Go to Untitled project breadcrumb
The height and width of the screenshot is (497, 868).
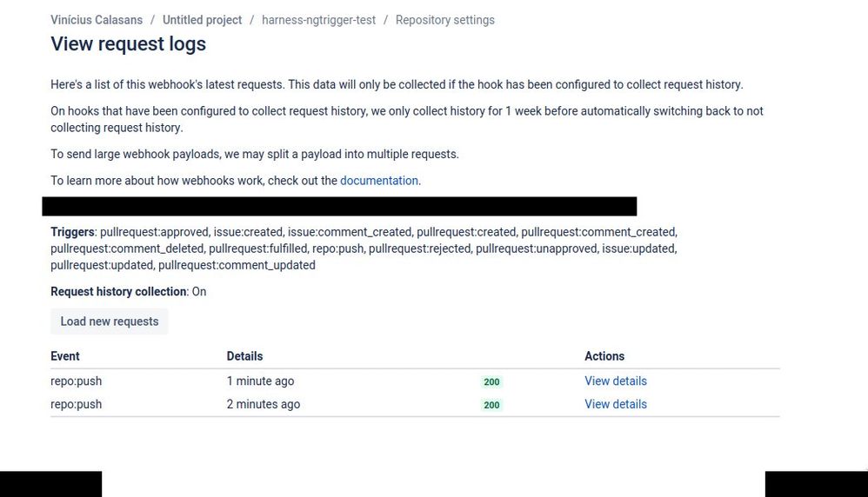click(202, 20)
